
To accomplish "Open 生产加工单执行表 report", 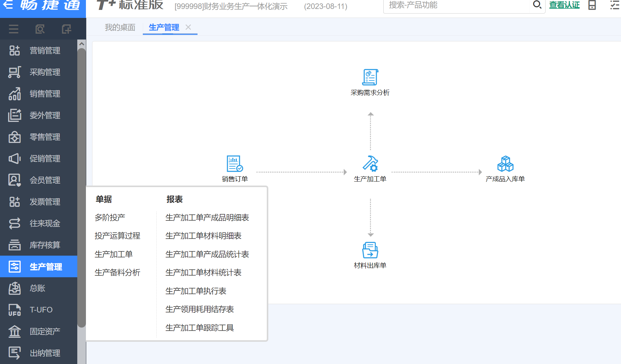I will (196, 291).
